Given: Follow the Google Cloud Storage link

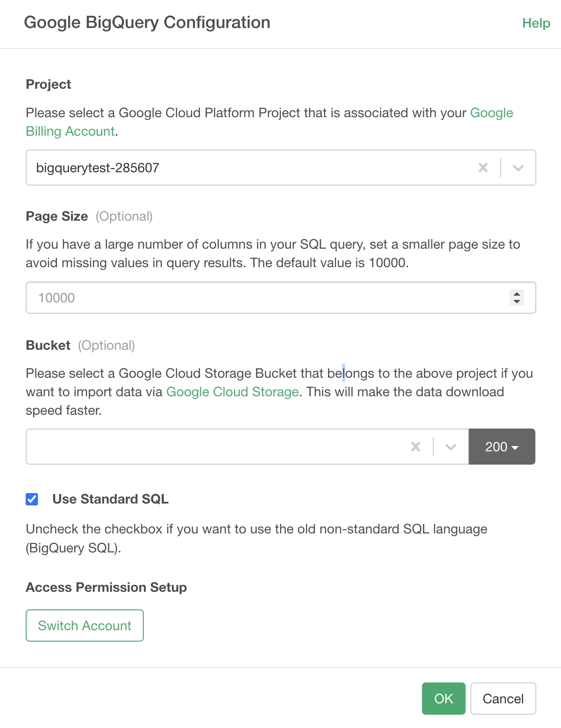Looking at the screenshot, I should [232, 392].
